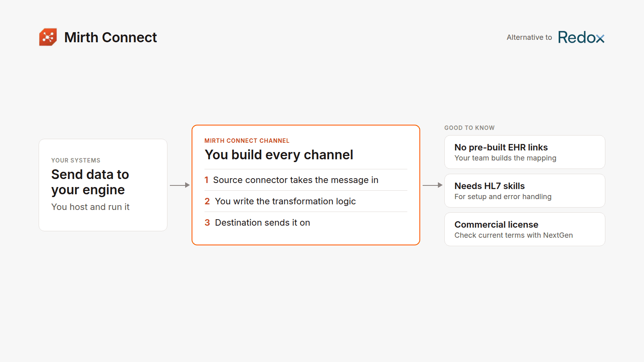Click 'Send data to your engine' heading
This screenshot has height=362, width=644.
point(90,182)
